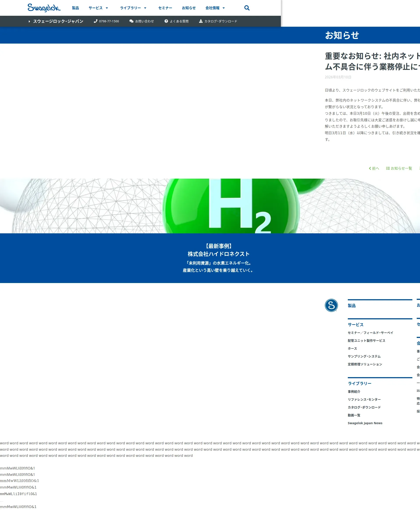Open search with the magnifier icon

[247, 8]
